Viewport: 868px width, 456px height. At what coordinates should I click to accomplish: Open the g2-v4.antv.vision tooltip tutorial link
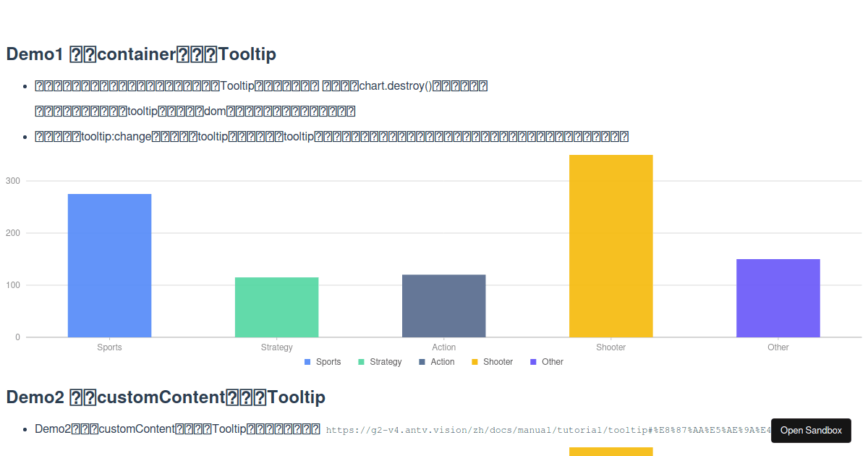549,430
